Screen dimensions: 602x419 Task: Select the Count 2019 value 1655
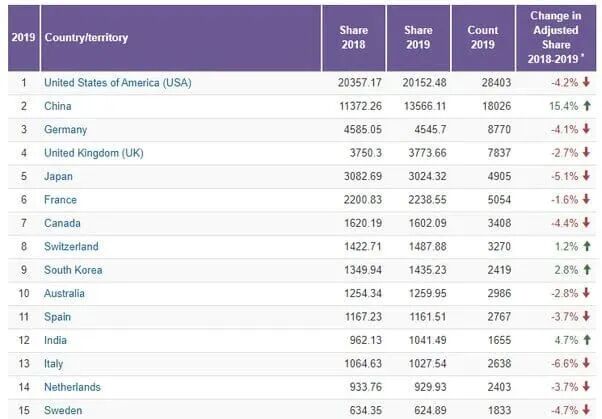coord(499,340)
